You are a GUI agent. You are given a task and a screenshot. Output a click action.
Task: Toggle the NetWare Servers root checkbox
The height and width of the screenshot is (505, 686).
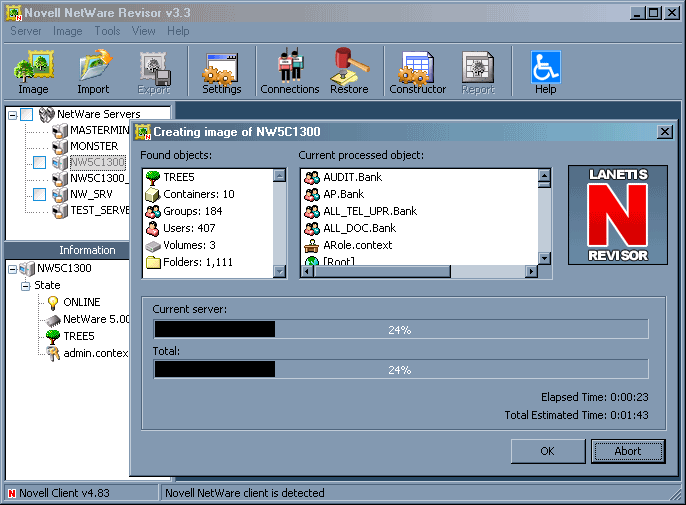point(27,115)
